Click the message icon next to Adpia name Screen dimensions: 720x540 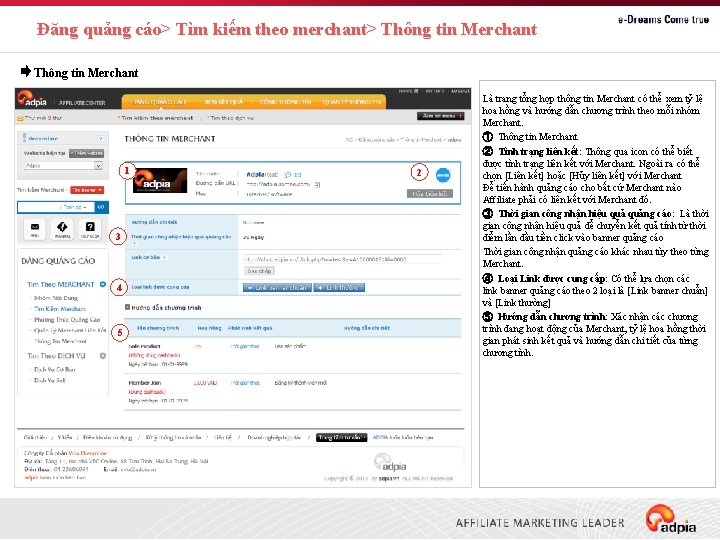click(x=288, y=174)
